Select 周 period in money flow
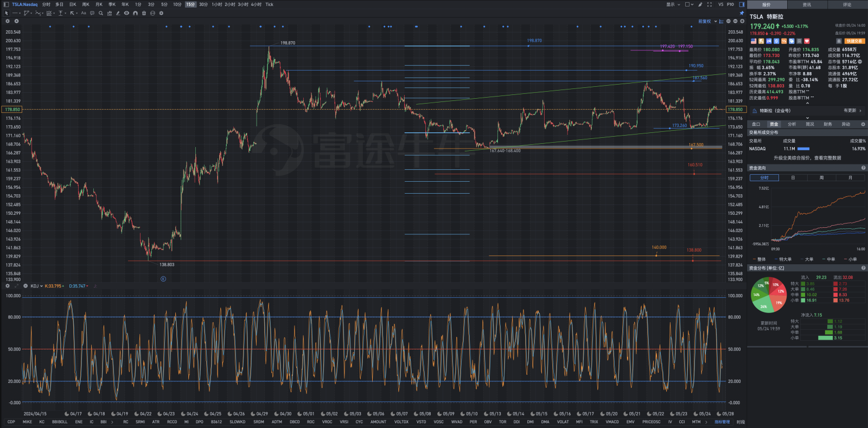868x428 pixels. pyautogui.click(x=821, y=178)
